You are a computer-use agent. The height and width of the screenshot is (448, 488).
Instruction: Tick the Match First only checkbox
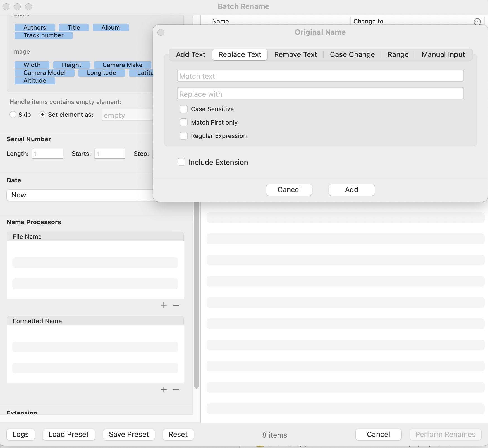(184, 122)
